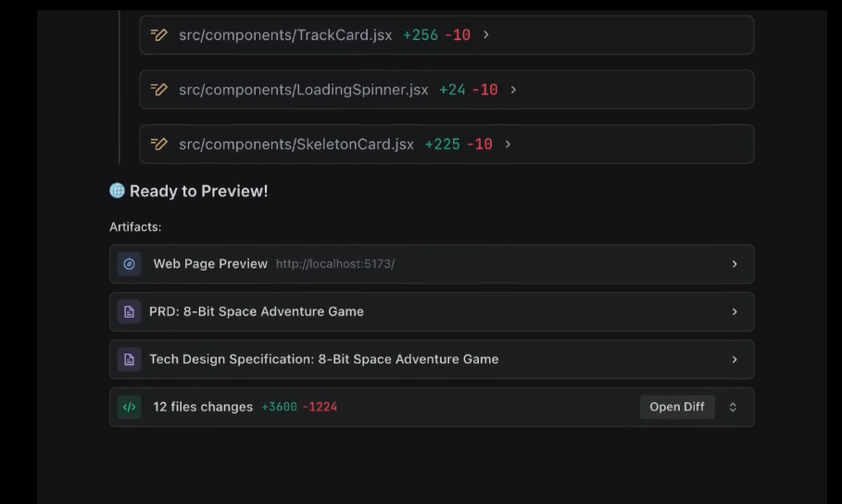Click the edit icon beside SkeletonCard.jsx
Image resolution: width=842 pixels, height=504 pixels.
159,144
